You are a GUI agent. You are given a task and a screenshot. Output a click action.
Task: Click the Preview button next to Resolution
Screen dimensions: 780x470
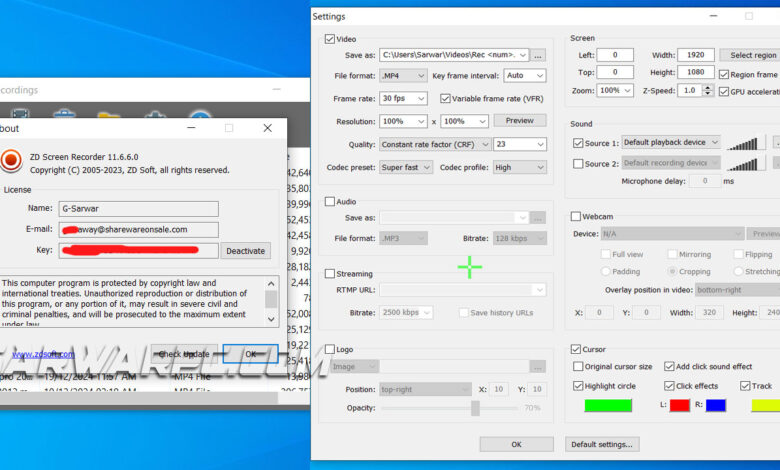point(519,120)
